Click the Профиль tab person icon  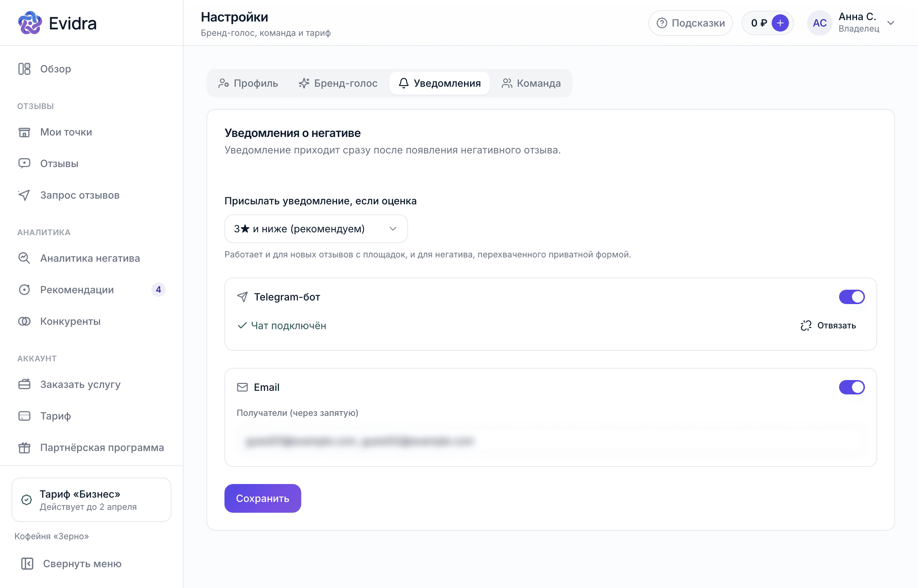click(x=223, y=83)
